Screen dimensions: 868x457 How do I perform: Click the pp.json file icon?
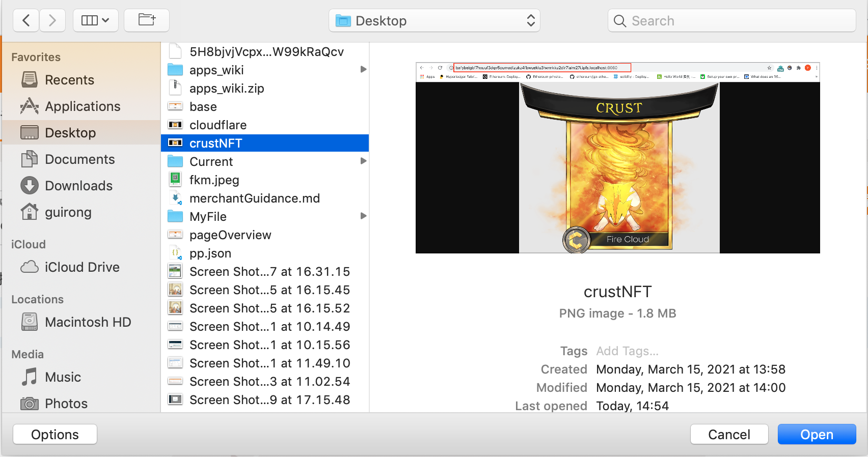click(x=176, y=253)
